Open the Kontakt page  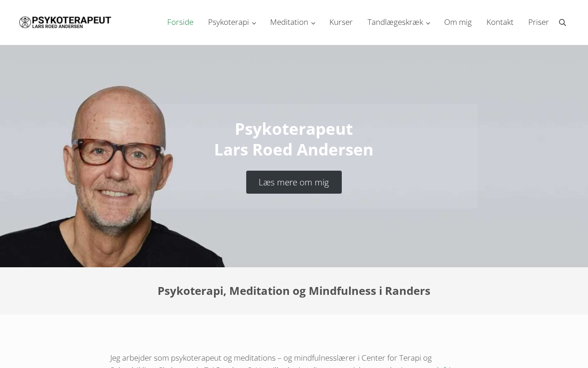500,22
